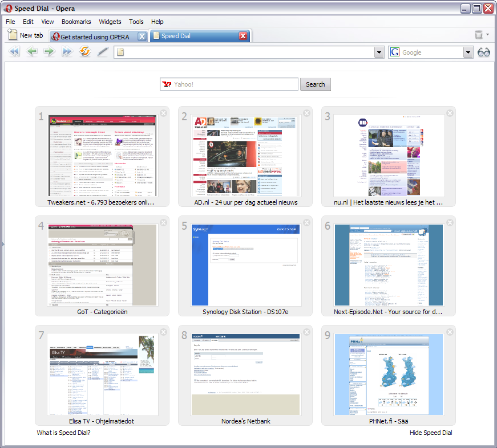The image size is (497, 448).
Task: Expand the address bar dropdown arrow
Action: coord(379,52)
